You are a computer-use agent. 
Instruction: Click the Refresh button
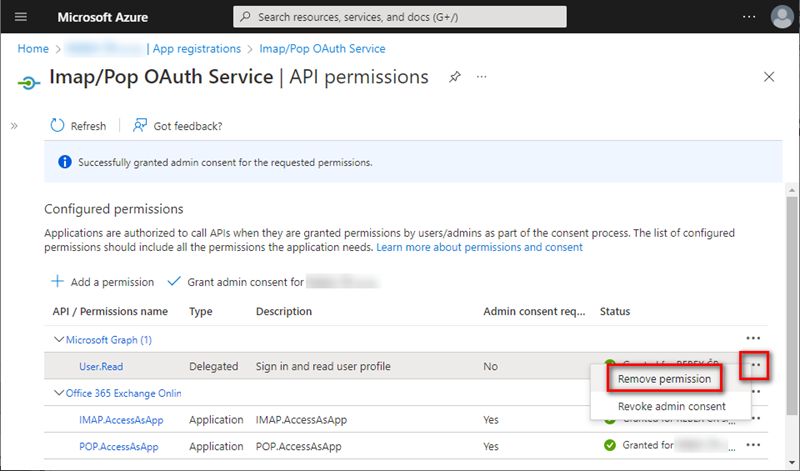[78, 126]
